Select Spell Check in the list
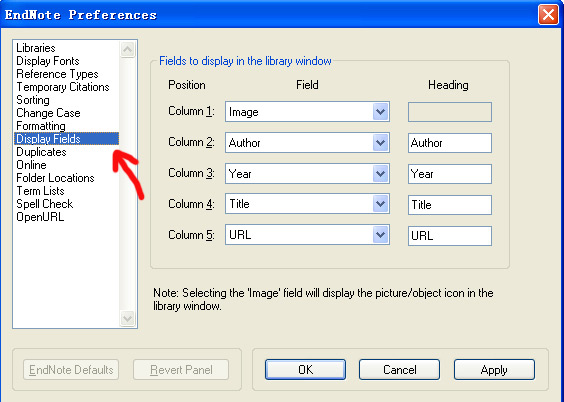This screenshot has height=402, width=564. point(45,204)
